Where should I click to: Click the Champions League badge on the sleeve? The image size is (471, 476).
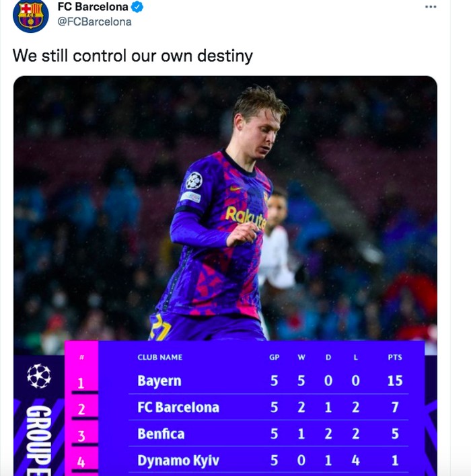(194, 180)
